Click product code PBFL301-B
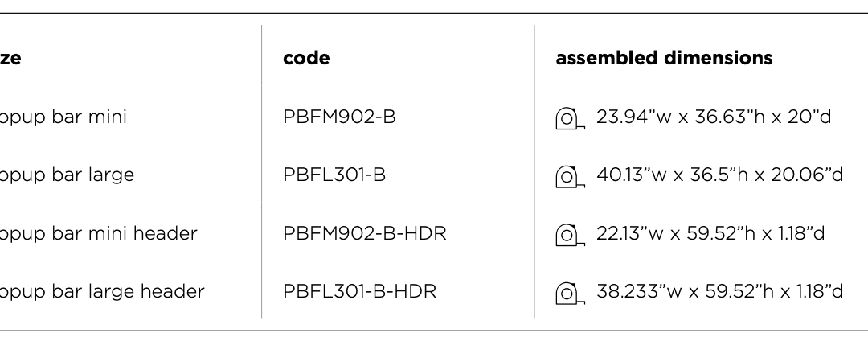The height and width of the screenshot is (341, 868). pyautogui.click(x=334, y=175)
